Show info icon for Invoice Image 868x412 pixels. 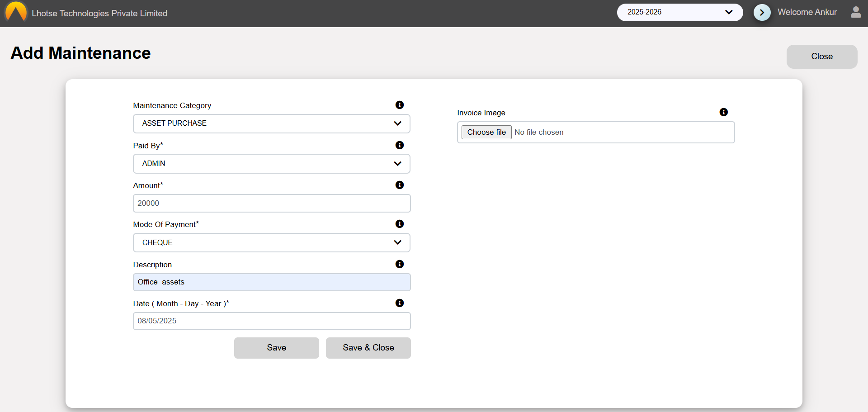click(x=724, y=112)
